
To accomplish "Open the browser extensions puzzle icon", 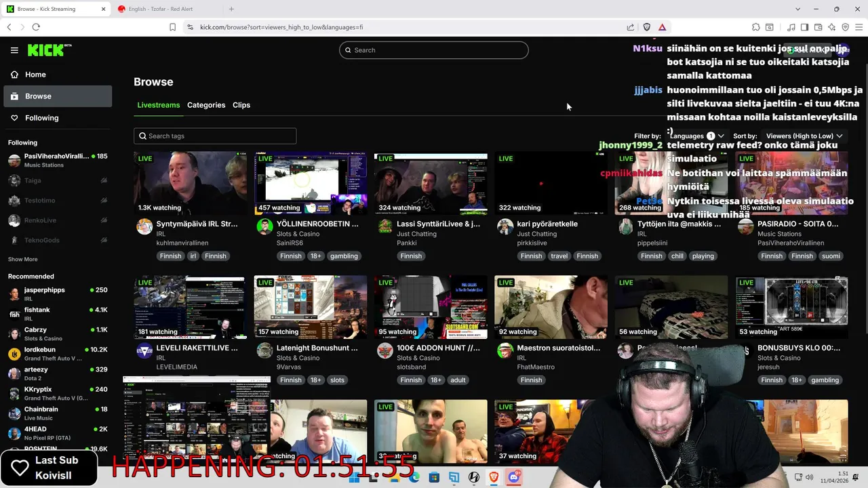I will tap(756, 27).
